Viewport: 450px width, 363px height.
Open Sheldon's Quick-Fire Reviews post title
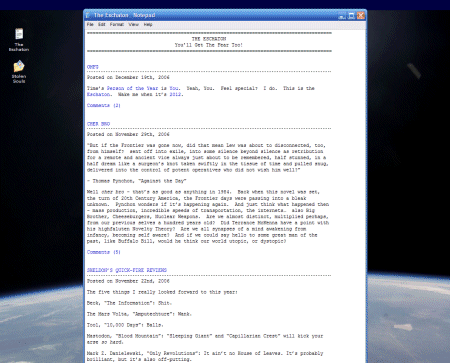127,270
